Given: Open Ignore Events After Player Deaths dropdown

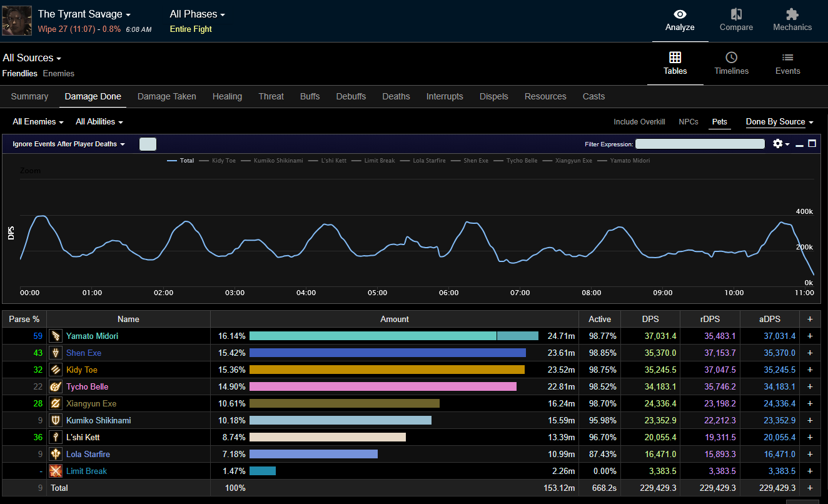Looking at the screenshot, I should [x=69, y=144].
